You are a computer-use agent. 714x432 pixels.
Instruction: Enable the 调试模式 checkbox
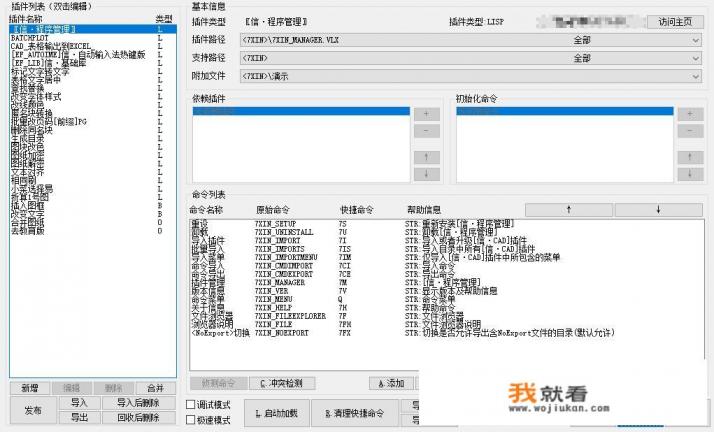191,405
